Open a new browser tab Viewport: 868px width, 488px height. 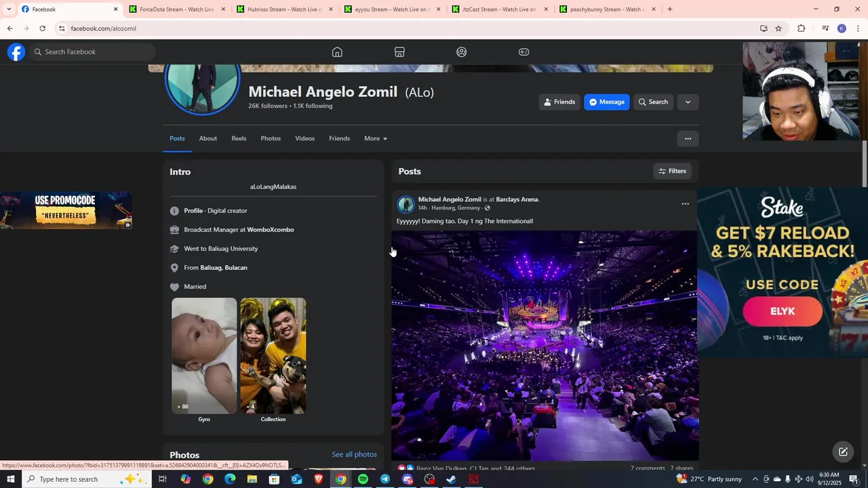click(x=670, y=9)
